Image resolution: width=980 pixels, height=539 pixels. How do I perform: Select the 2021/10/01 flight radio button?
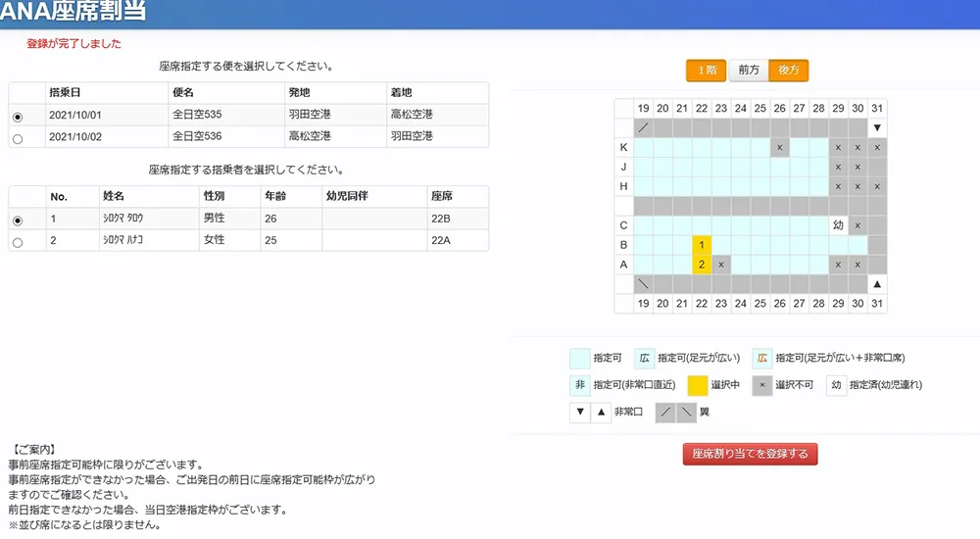click(x=18, y=117)
